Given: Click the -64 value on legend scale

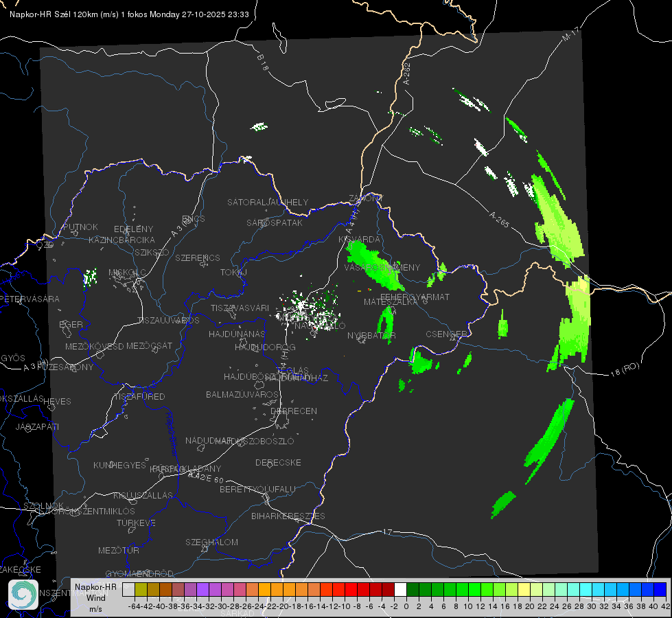Looking at the screenshot, I should click(134, 606).
